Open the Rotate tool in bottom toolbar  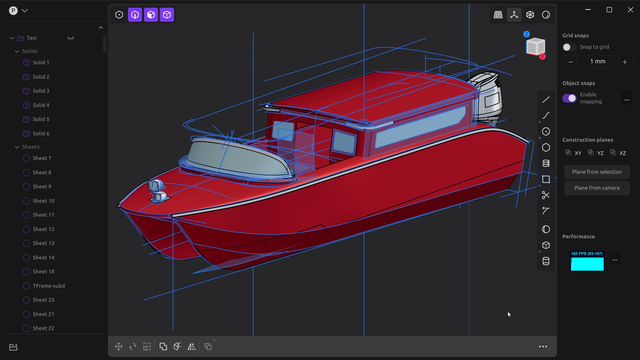click(133, 347)
